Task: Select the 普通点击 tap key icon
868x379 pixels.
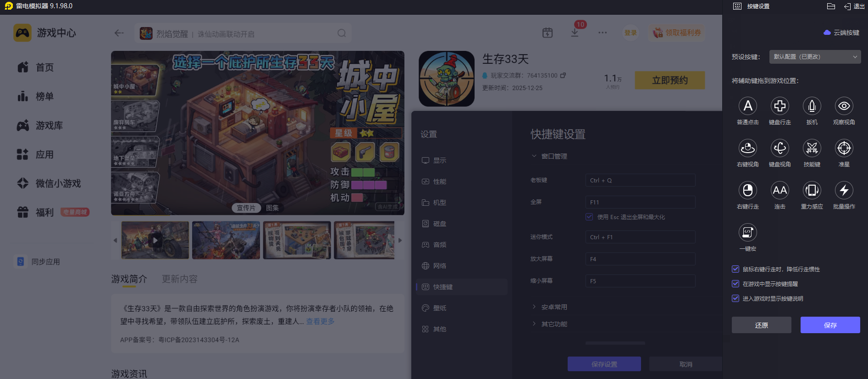Action: (747, 106)
